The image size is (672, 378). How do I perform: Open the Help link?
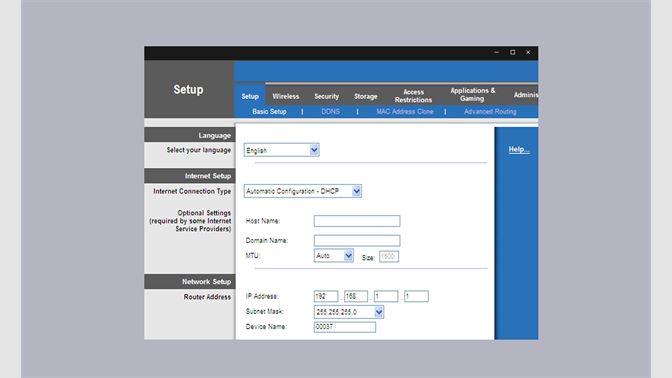click(x=519, y=150)
